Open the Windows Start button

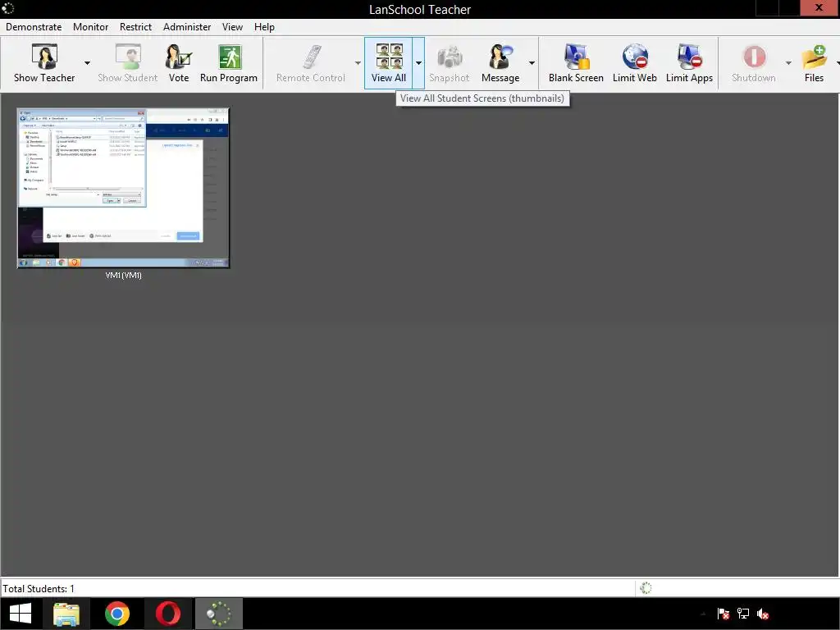21,614
